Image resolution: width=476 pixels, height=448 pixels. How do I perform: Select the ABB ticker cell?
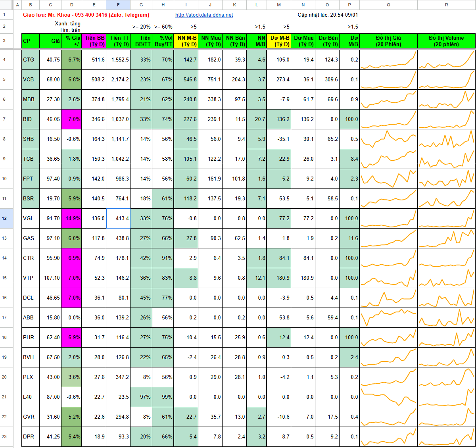(31, 317)
